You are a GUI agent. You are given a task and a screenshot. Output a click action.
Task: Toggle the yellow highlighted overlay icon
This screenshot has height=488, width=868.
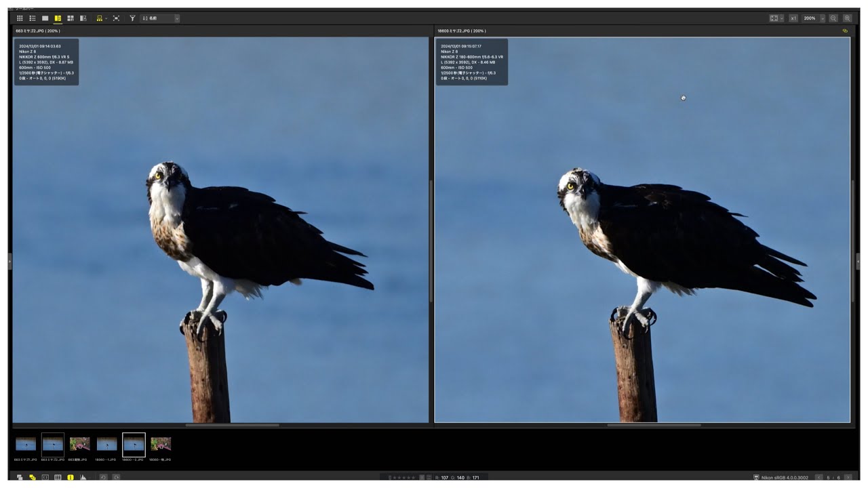(33, 477)
